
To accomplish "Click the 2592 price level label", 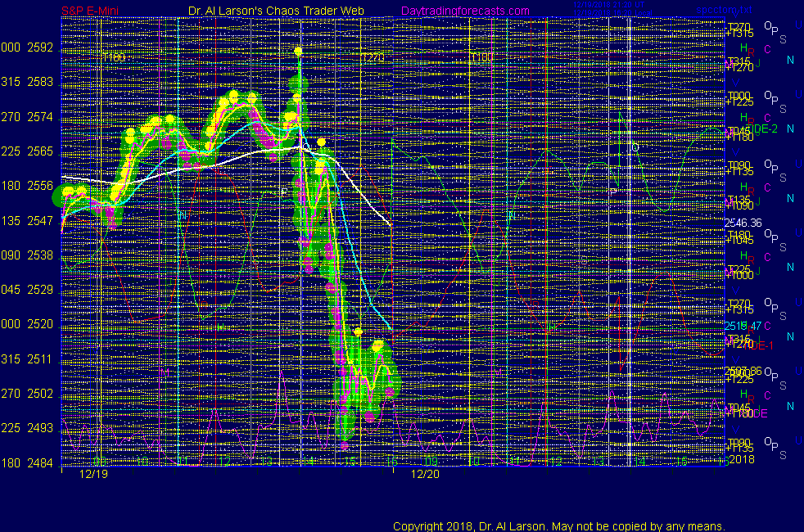I will click(x=40, y=47).
